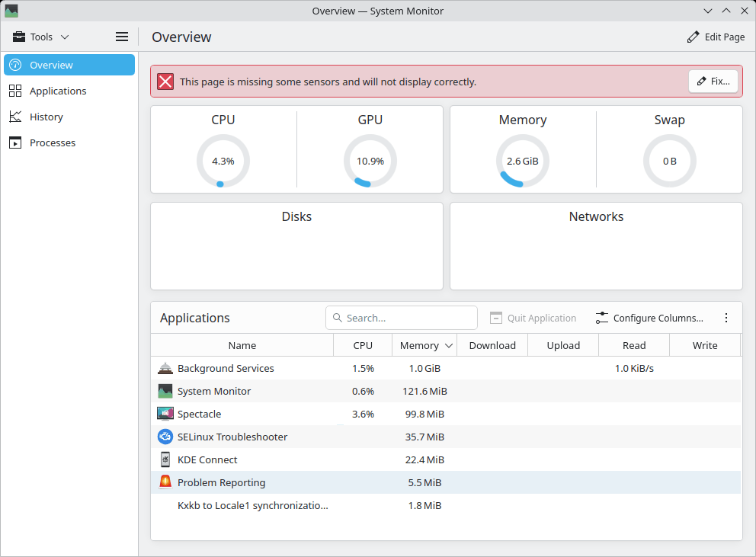The height and width of the screenshot is (557, 756).
Task: Click the SELinux Troubleshooter app icon
Action: [165, 437]
